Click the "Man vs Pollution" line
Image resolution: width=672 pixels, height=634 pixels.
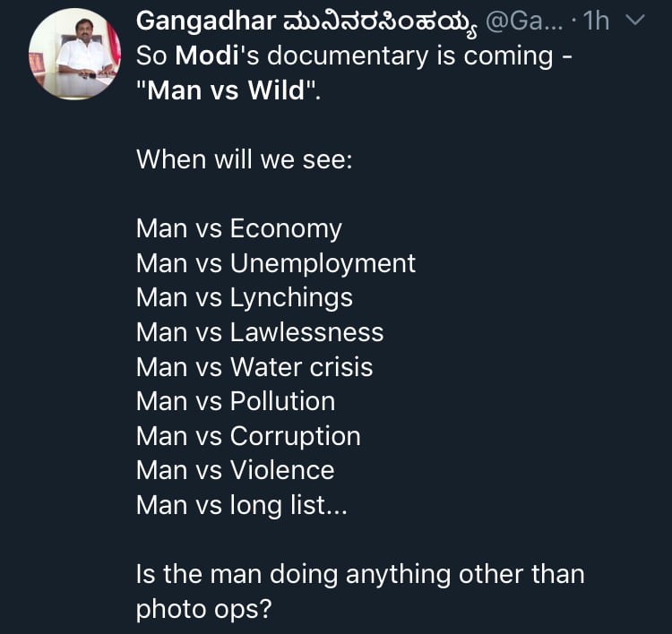click(x=235, y=401)
